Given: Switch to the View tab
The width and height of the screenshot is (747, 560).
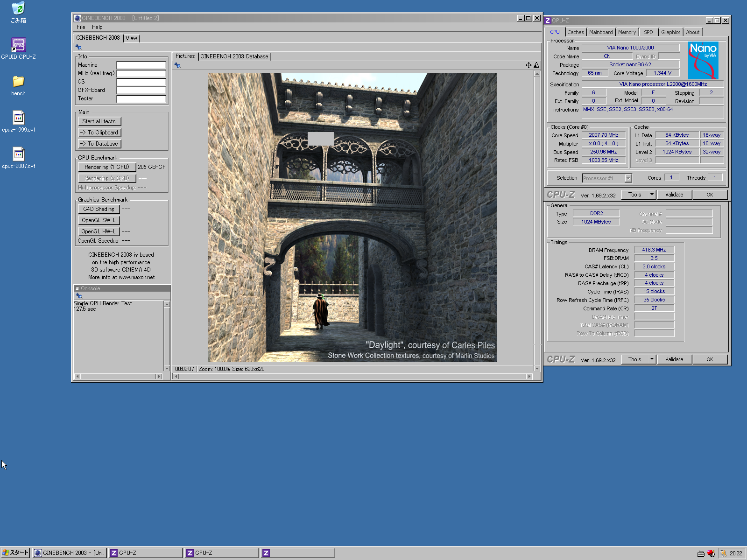Looking at the screenshot, I should click(x=132, y=38).
